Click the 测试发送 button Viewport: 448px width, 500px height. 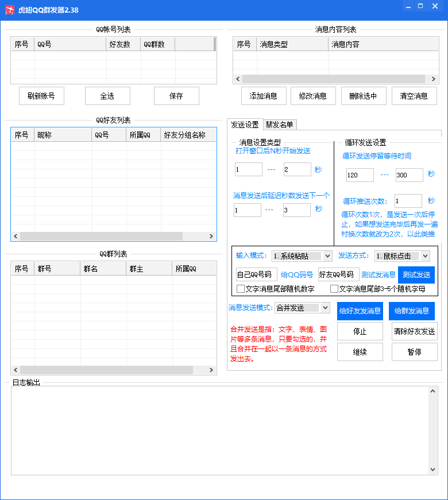[x=416, y=275]
